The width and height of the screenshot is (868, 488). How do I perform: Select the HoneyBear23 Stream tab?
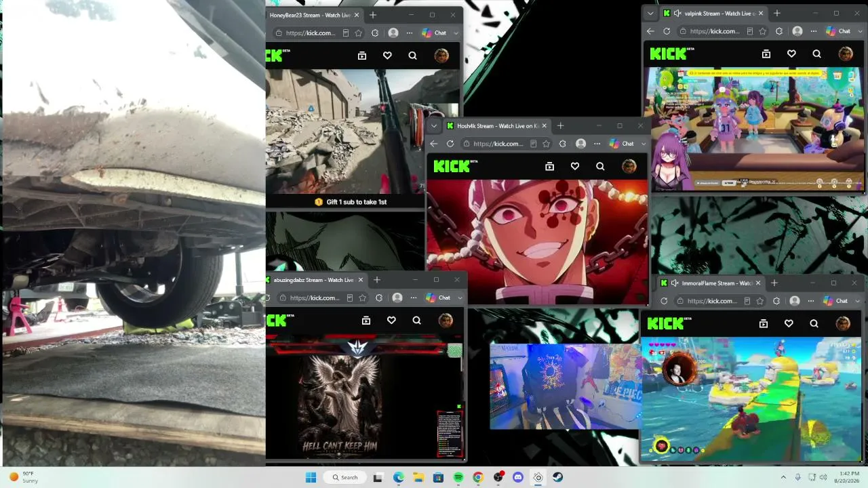(315, 15)
